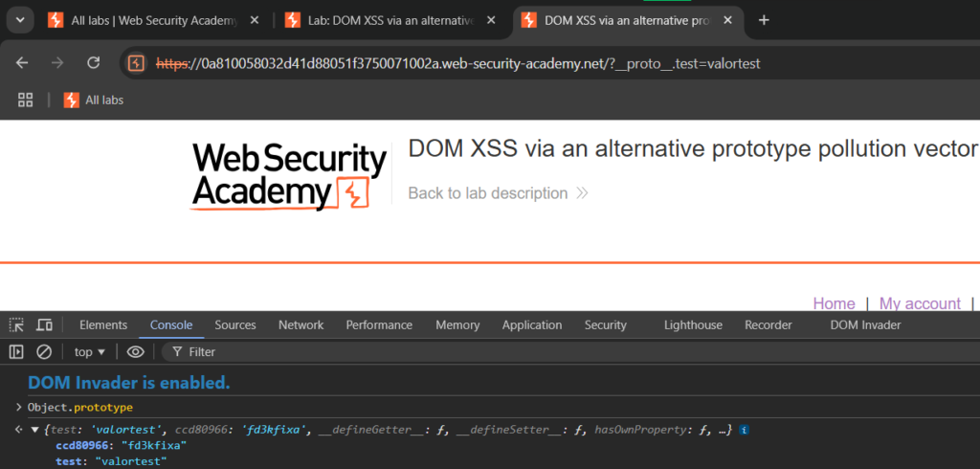The image size is (980, 469).
Task: Follow Back to lab description link
Action: (x=498, y=193)
